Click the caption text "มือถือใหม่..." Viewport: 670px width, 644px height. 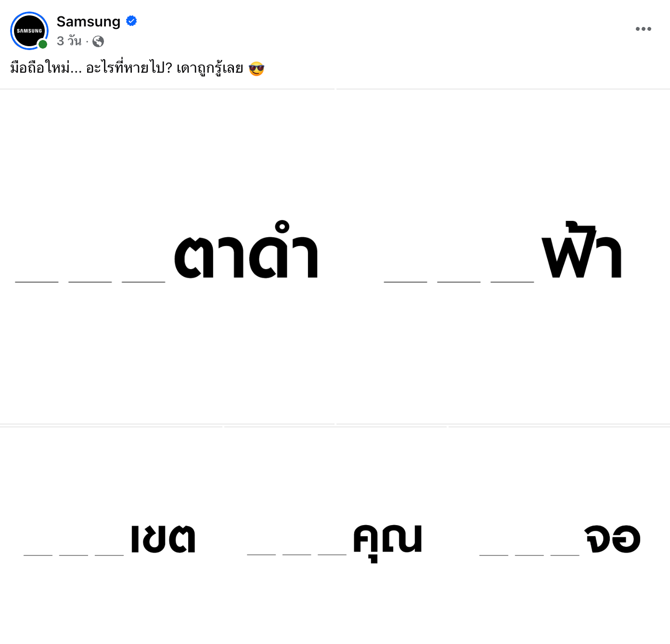click(x=46, y=68)
